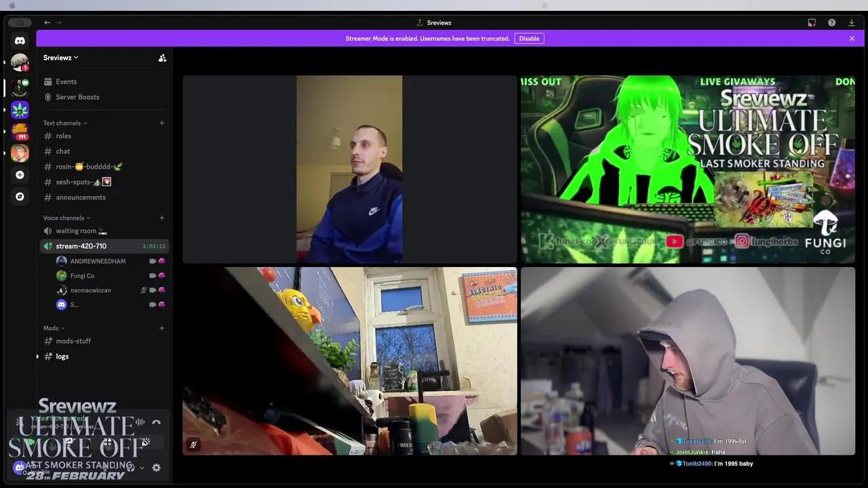Screen dimensions: 868x488
Task: Select the truncated S... voice member
Action: (111, 305)
